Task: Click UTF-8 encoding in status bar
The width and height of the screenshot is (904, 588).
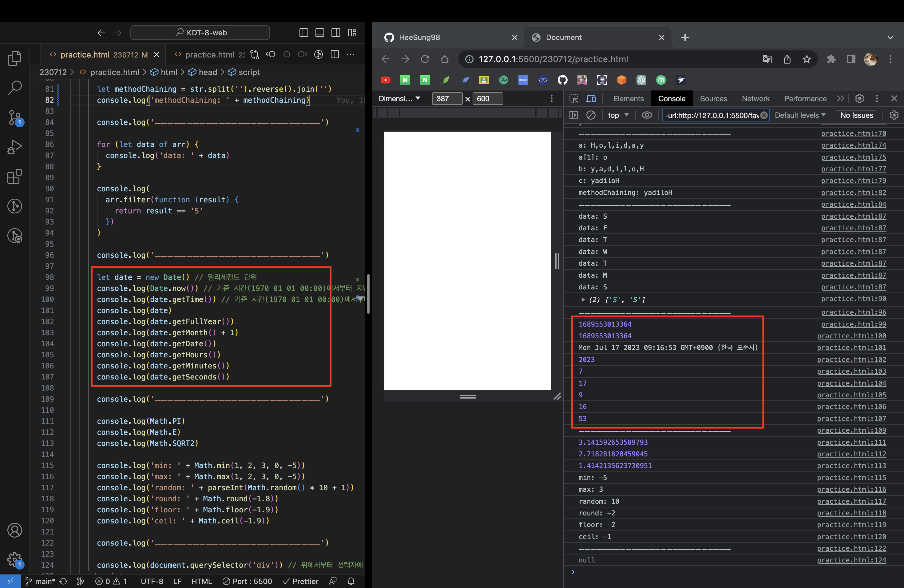Action: [x=152, y=581]
